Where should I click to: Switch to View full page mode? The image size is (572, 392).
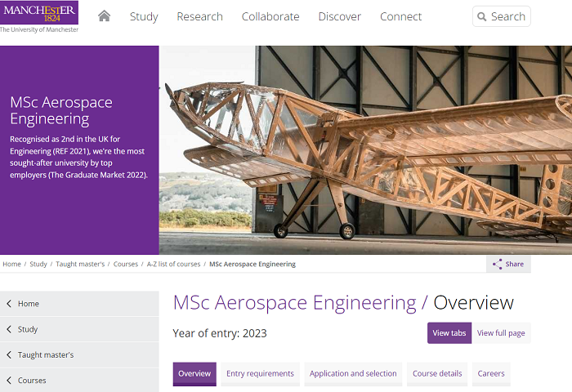pos(501,333)
